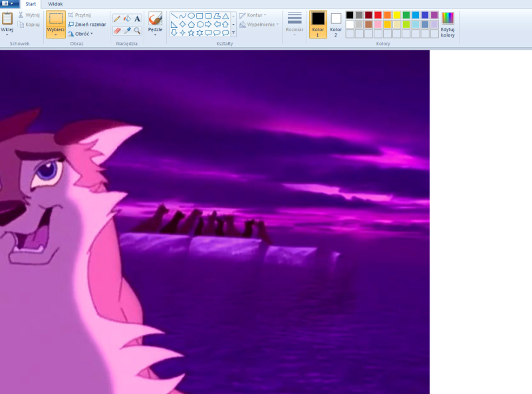
Task: Pick the yellow color swatch
Action: tap(396, 15)
